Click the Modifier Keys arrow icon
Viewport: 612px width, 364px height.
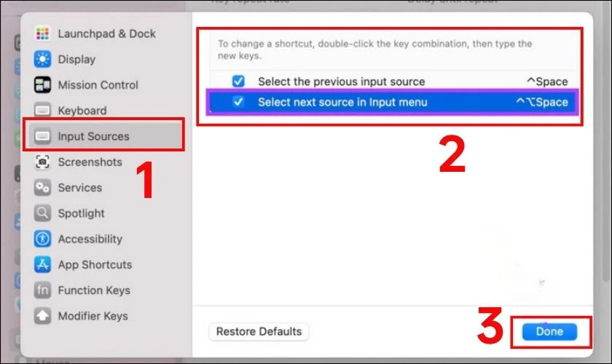click(x=42, y=316)
